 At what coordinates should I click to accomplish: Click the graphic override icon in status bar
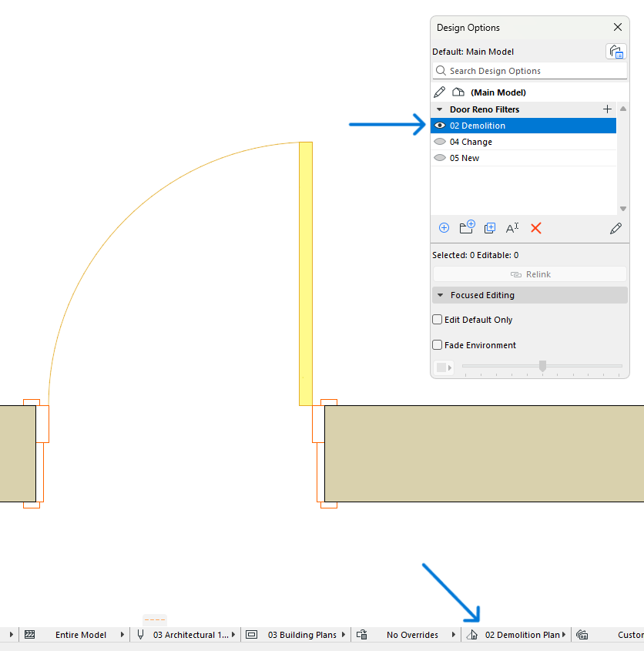pyautogui.click(x=362, y=634)
